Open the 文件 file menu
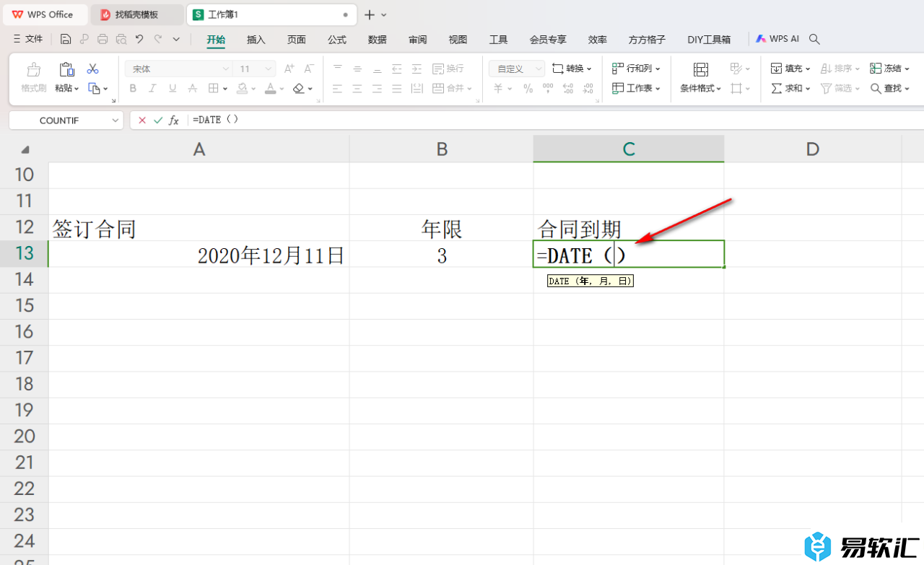Image resolution: width=924 pixels, height=565 pixels. 28,39
